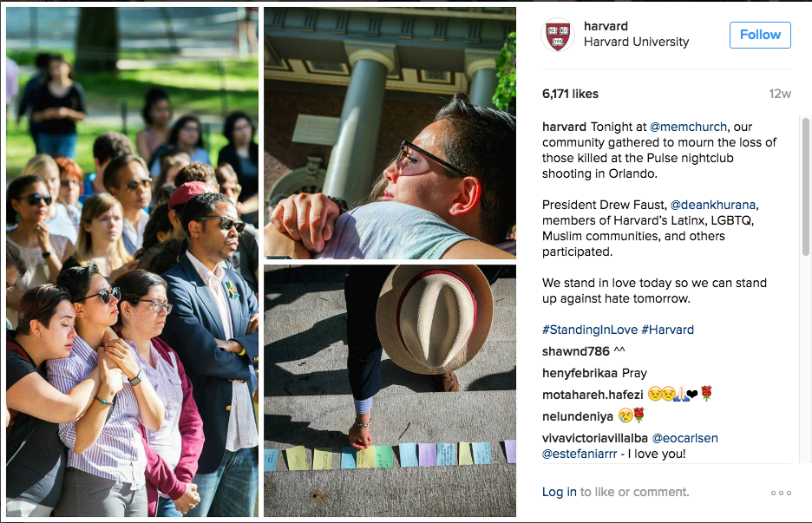The width and height of the screenshot is (812, 523).
Task: View the 6,171 likes list
Action: pos(570,94)
